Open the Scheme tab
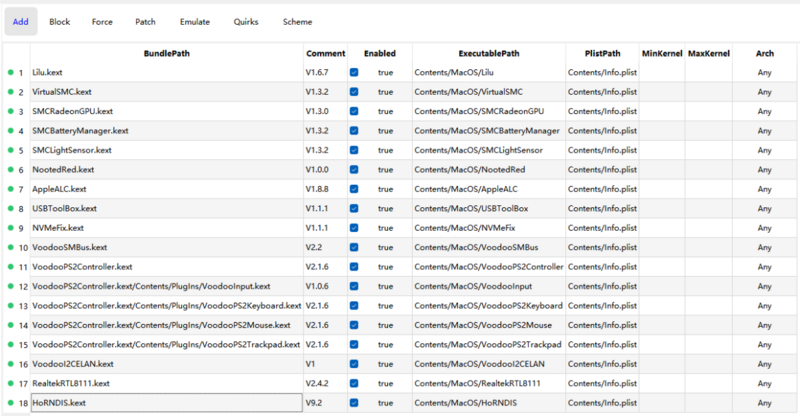This screenshot has height=416, width=800. pyautogui.click(x=297, y=22)
